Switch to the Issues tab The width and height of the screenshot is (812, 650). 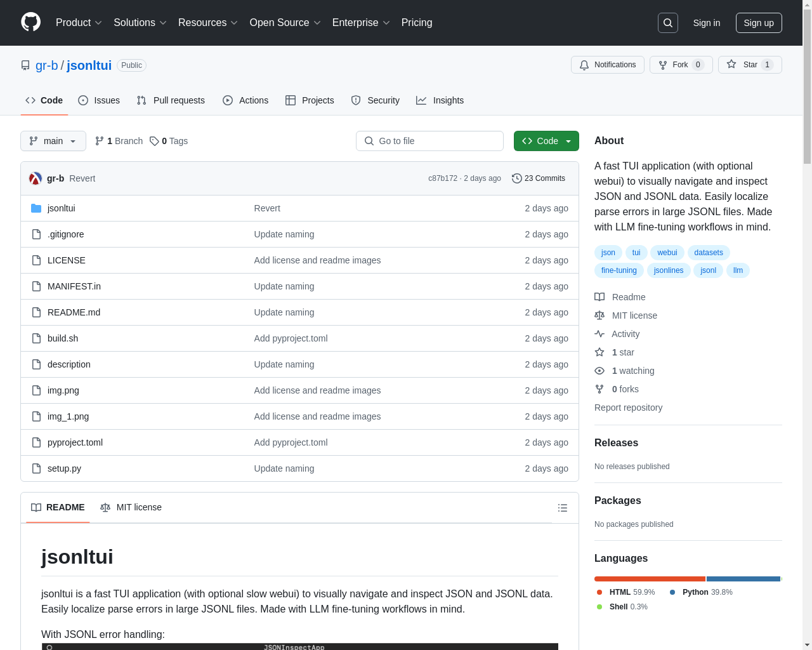(99, 100)
